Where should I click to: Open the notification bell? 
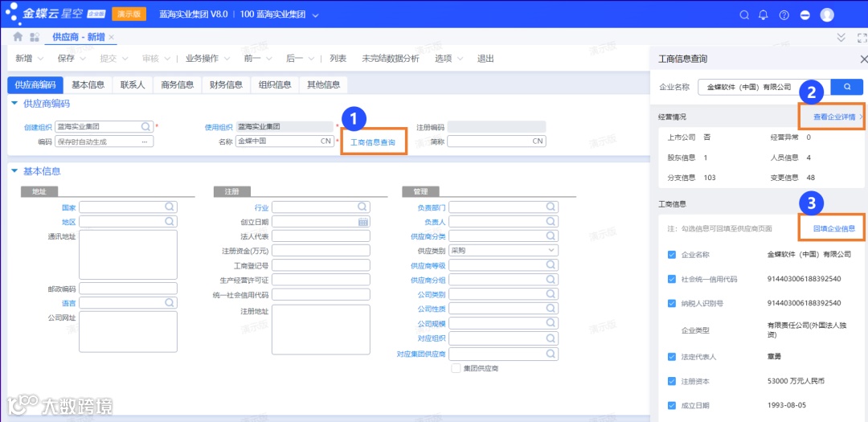[764, 15]
